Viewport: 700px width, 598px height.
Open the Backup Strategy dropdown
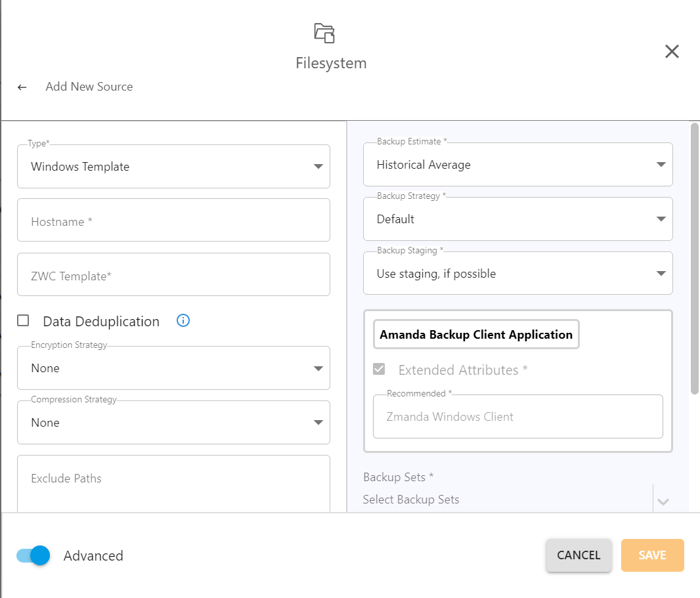click(517, 219)
